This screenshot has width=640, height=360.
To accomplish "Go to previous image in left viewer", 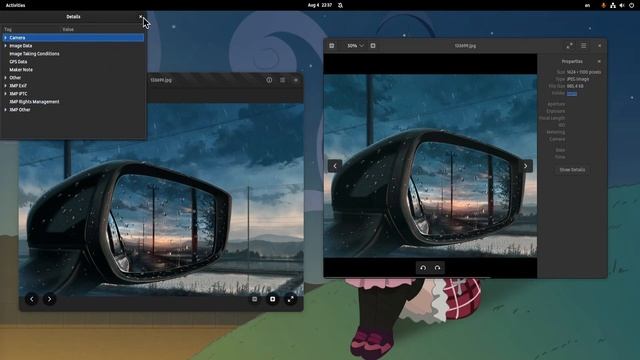I will 31,299.
